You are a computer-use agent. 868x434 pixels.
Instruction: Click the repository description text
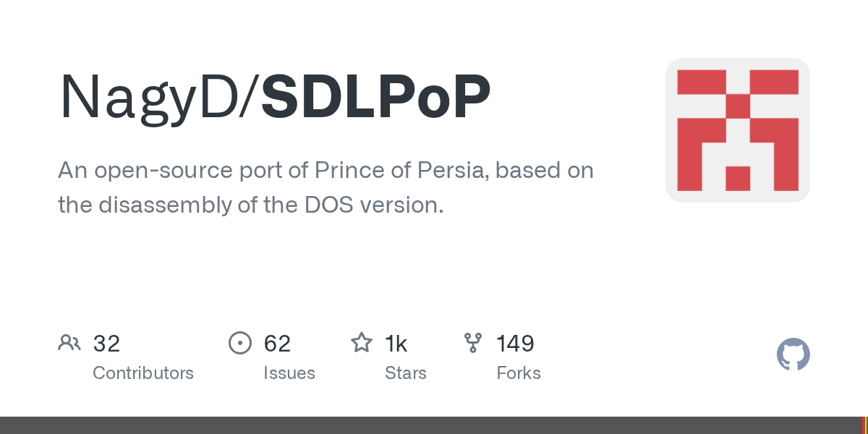tap(325, 188)
